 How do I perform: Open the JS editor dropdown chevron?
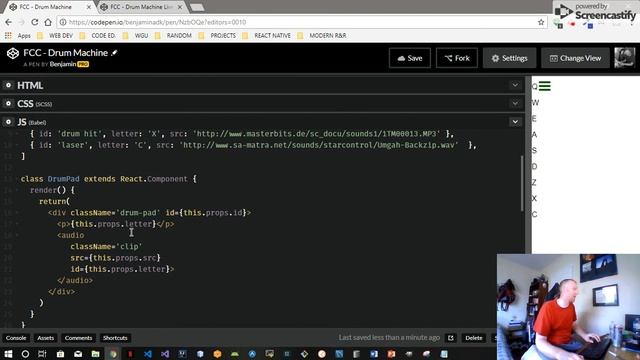pyautogui.click(x=515, y=122)
